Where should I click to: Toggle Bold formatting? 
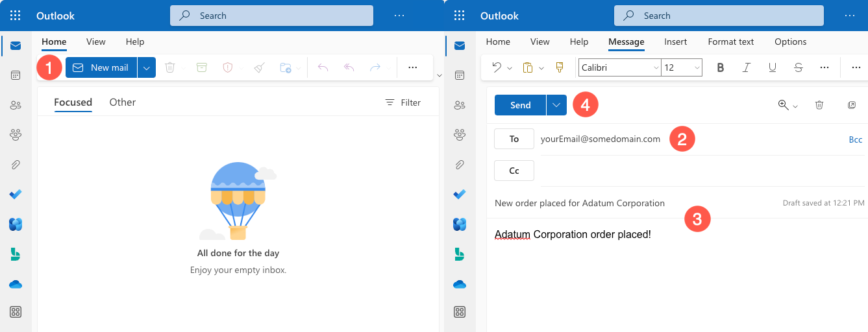[720, 67]
